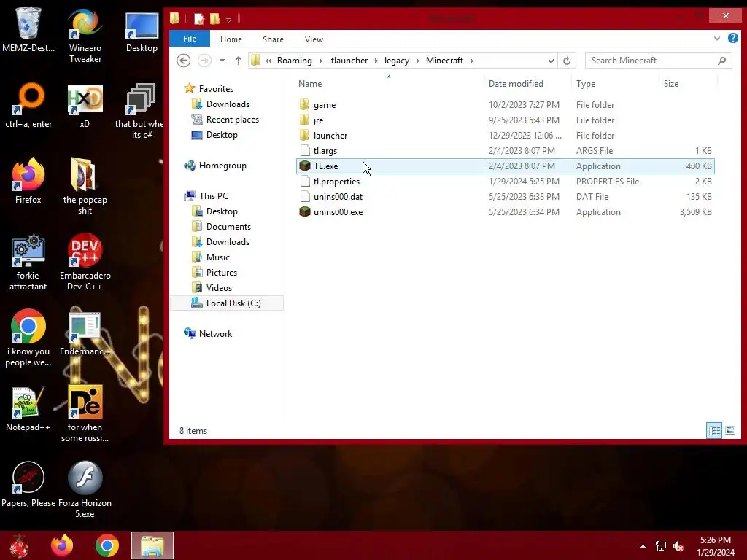Expand the arrow after legacy in path
The width and height of the screenshot is (747, 560).
(418, 61)
